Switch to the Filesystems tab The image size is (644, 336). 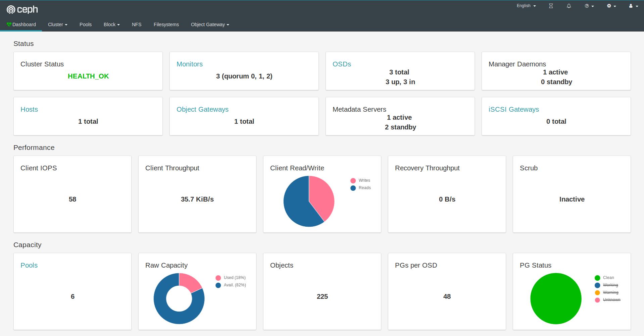pos(166,24)
